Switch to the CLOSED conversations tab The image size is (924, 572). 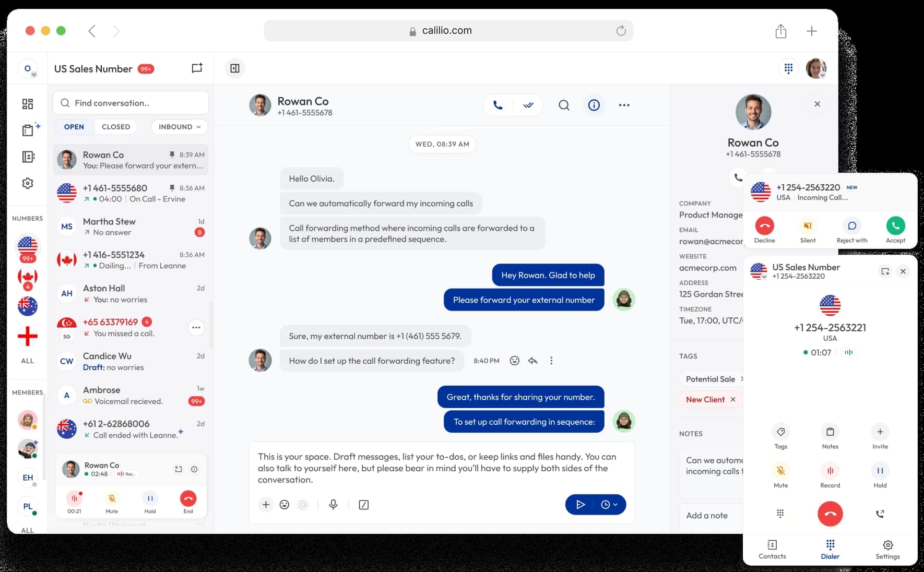click(116, 127)
